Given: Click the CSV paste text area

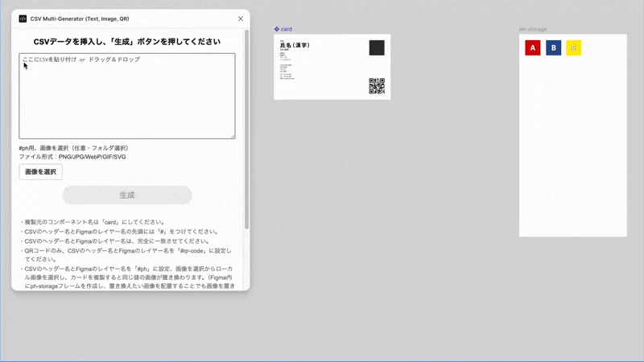Looking at the screenshot, I should coord(127,96).
